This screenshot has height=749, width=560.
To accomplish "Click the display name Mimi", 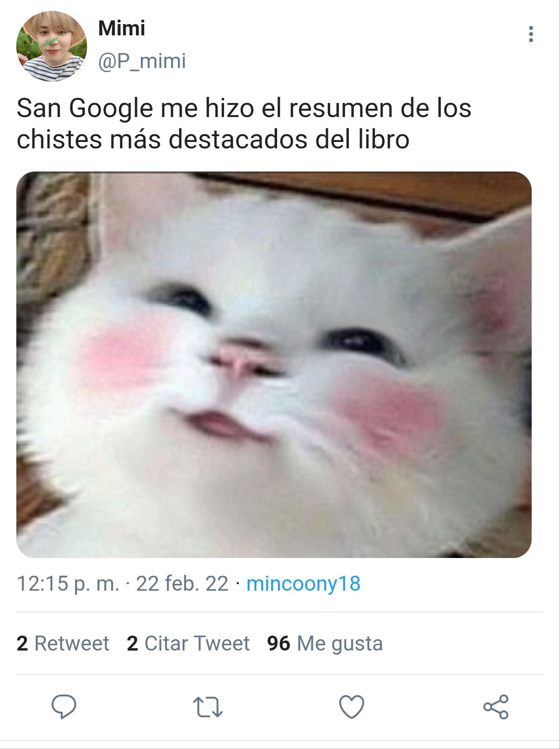I will 122,29.
